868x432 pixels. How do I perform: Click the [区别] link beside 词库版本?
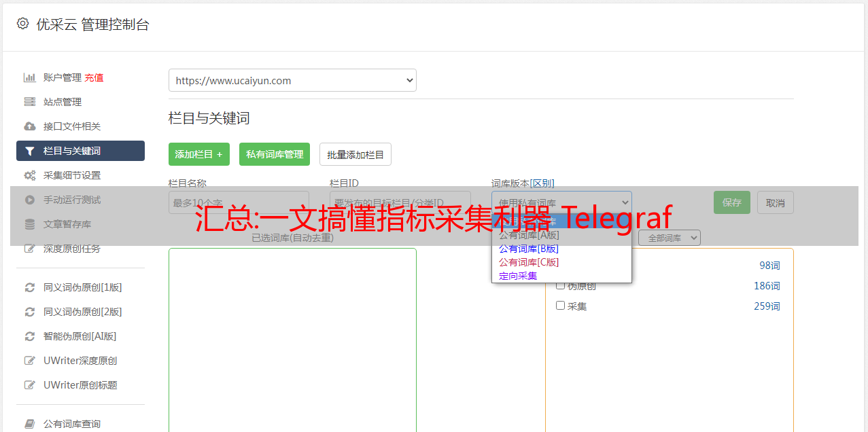click(542, 183)
